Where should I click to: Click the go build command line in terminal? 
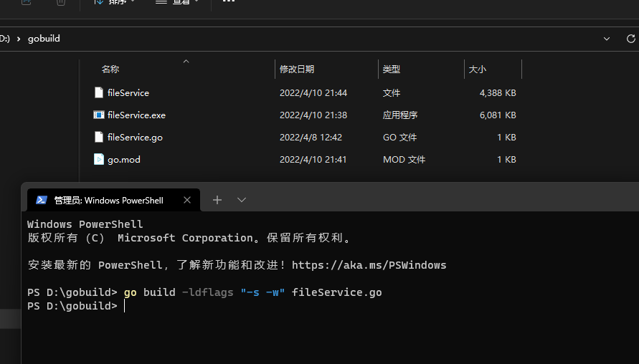[x=204, y=292]
